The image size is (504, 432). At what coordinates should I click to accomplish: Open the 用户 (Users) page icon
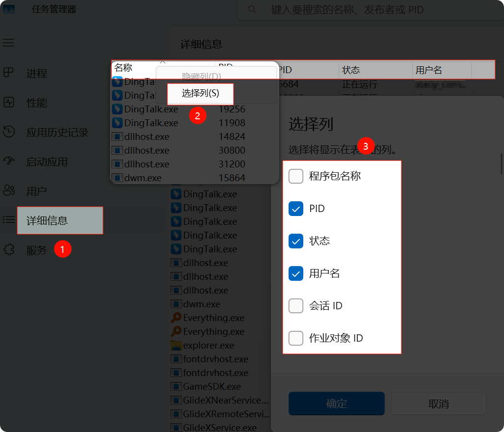click(9, 191)
